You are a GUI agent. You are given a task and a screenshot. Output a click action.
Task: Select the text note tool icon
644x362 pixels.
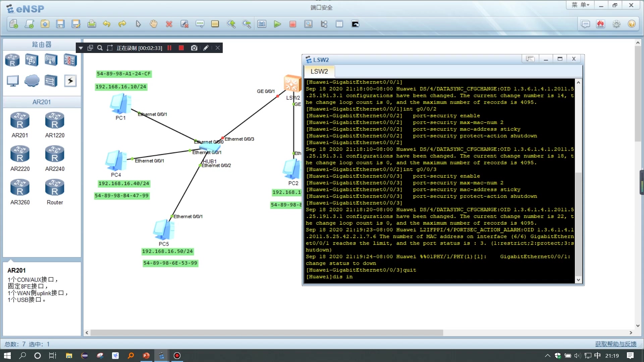pos(200,24)
